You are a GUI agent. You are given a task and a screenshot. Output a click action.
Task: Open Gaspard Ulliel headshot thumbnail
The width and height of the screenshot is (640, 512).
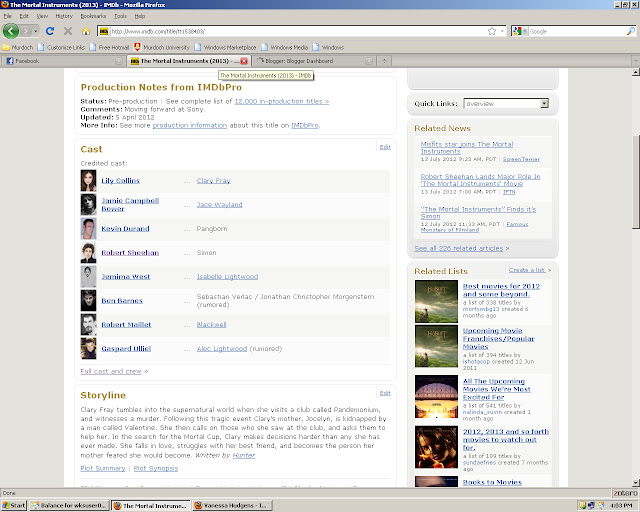tap(88, 349)
